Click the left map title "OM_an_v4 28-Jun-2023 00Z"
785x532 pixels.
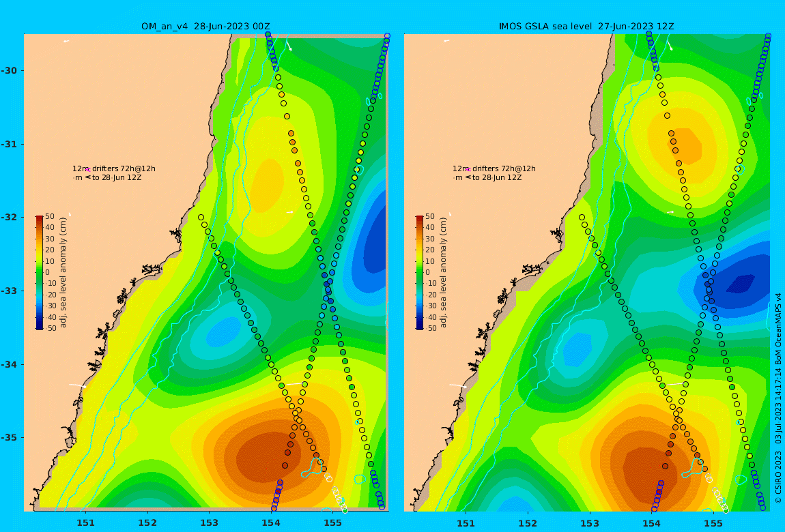205,27
